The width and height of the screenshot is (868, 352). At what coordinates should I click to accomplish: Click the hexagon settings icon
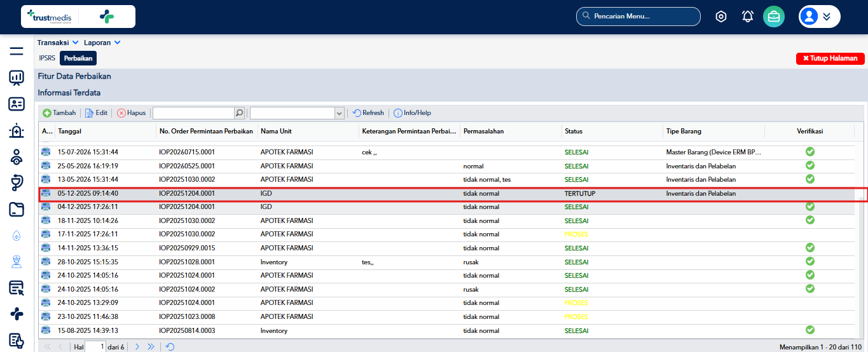[x=721, y=17]
